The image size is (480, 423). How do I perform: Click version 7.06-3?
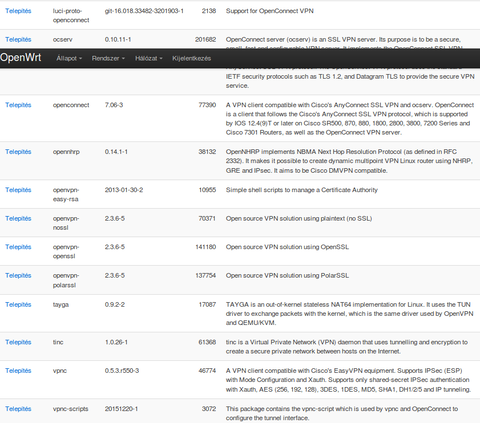coord(114,105)
